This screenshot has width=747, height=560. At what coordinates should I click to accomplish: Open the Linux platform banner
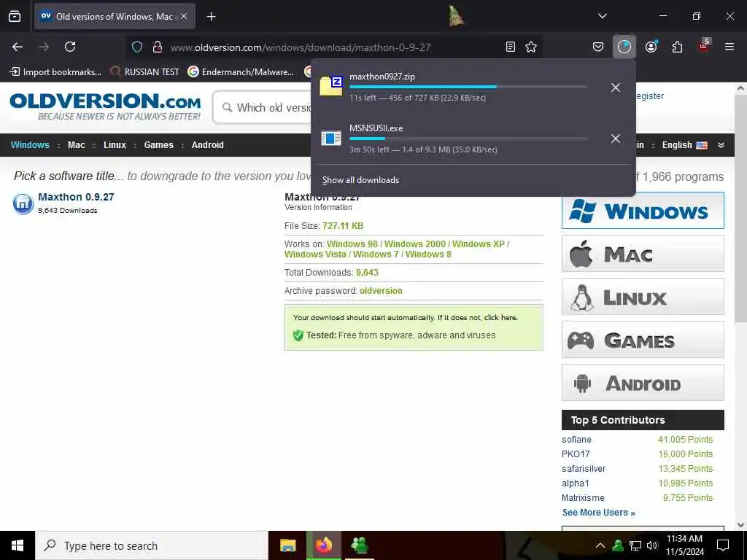coord(643,297)
